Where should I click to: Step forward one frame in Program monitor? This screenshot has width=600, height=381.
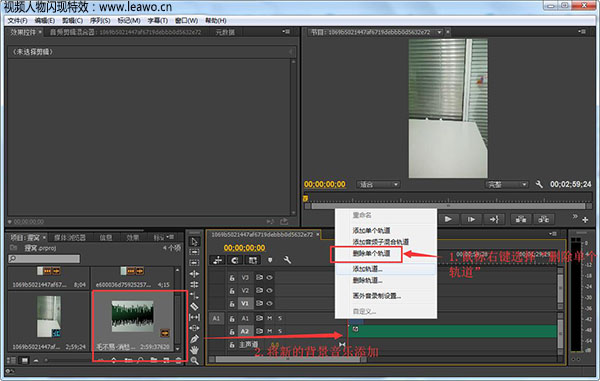[x=471, y=219]
